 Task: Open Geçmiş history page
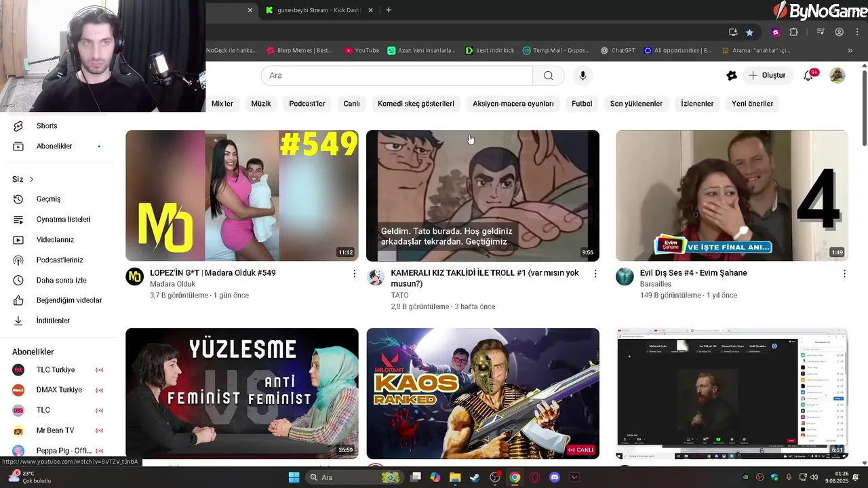tap(58, 199)
